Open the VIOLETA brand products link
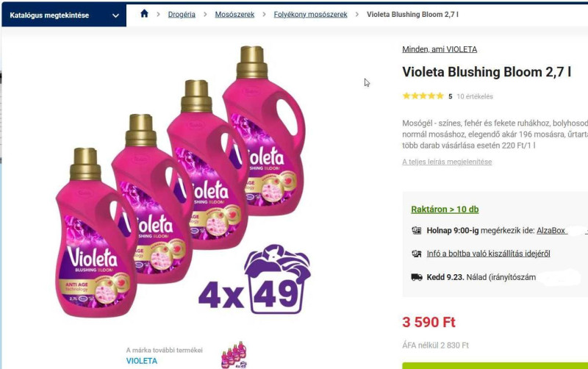 point(142,361)
